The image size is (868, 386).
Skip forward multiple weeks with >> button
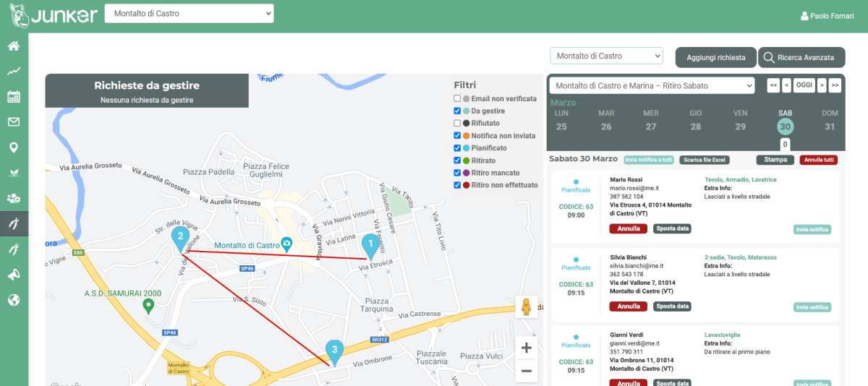pos(835,85)
